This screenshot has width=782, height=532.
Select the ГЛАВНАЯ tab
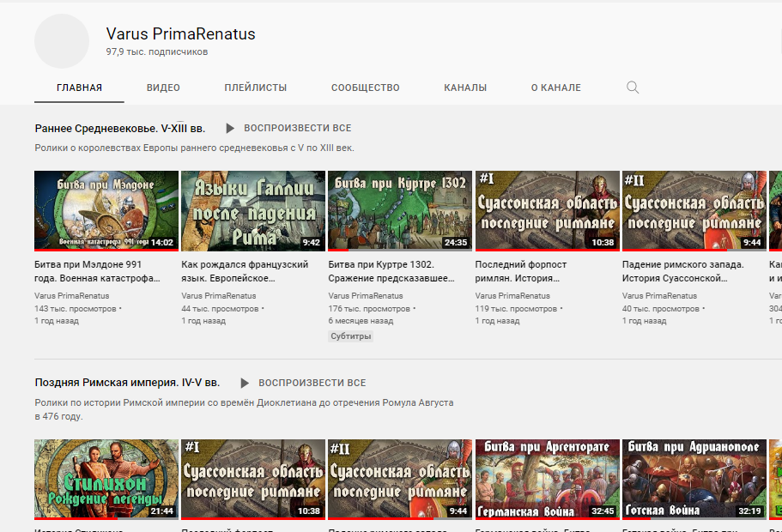pyautogui.click(x=79, y=88)
